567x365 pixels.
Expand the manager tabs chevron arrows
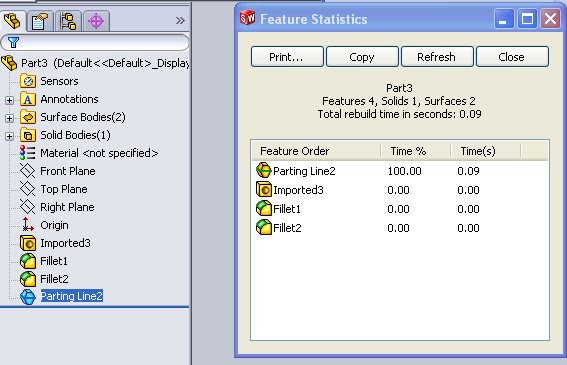[x=180, y=21]
